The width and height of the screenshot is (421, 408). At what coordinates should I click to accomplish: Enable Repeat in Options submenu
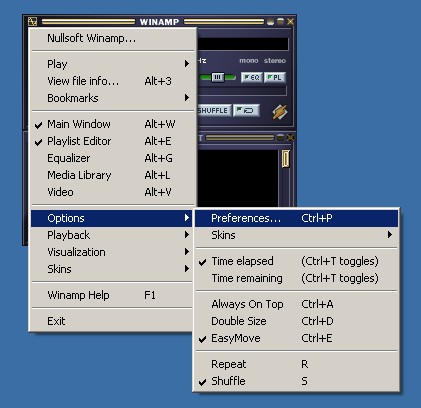click(296, 364)
